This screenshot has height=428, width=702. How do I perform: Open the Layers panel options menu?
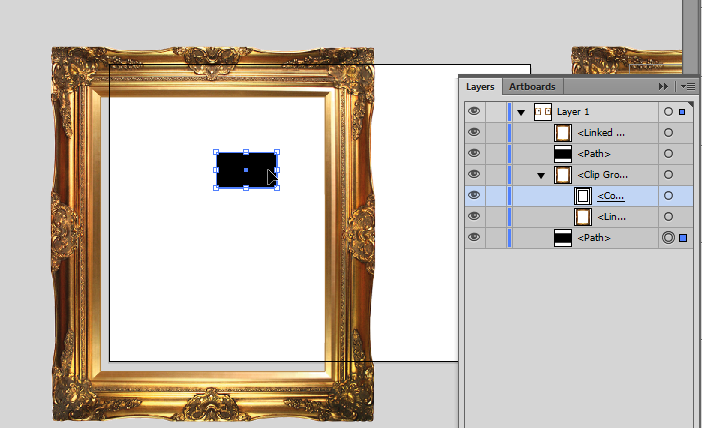click(688, 87)
